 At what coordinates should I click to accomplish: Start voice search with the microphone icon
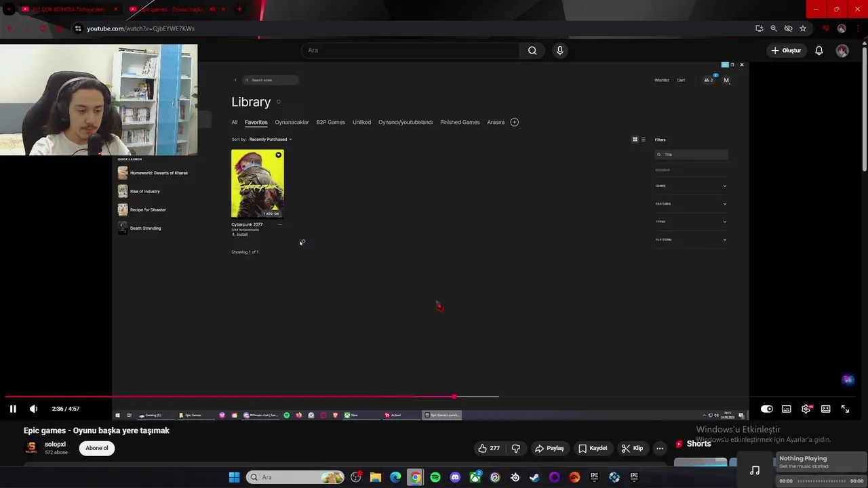point(559,50)
